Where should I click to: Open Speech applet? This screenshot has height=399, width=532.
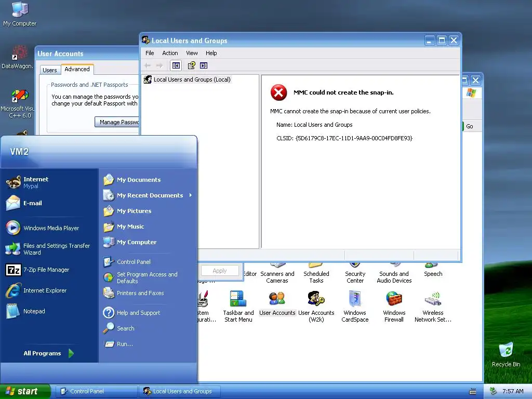(x=433, y=270)
